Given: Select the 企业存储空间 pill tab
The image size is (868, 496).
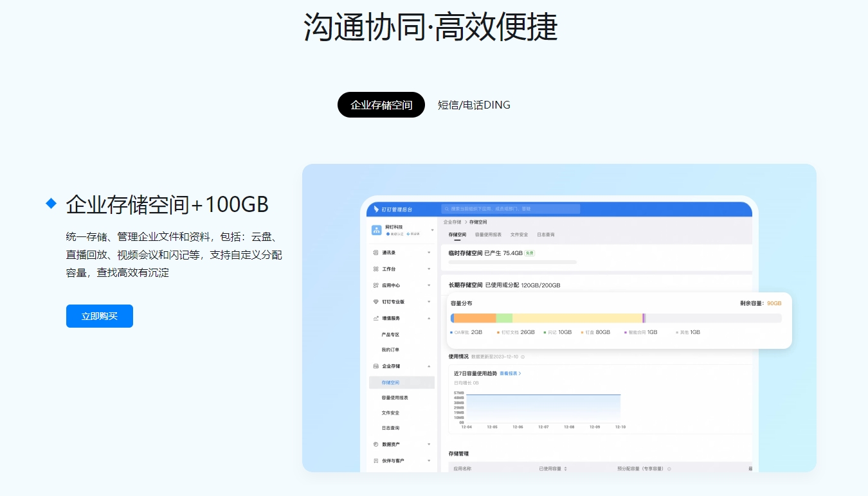Looking at the screenshot, I should pos(381,105).
